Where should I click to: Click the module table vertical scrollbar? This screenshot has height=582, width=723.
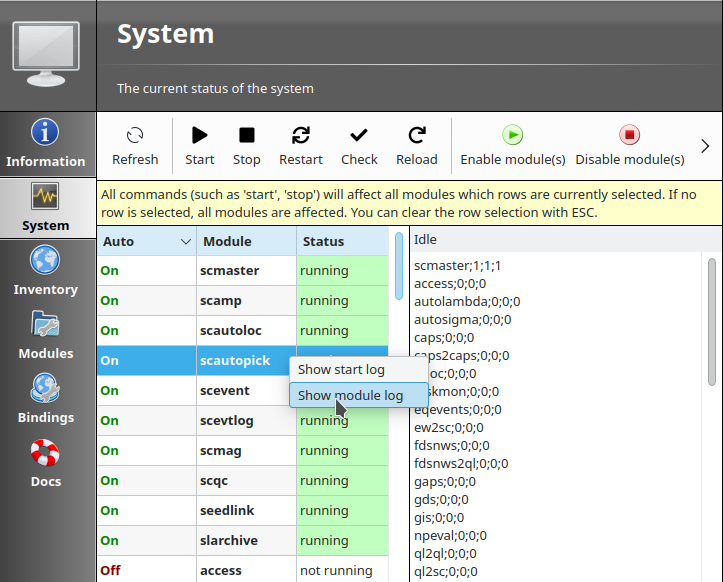(399, 265)
